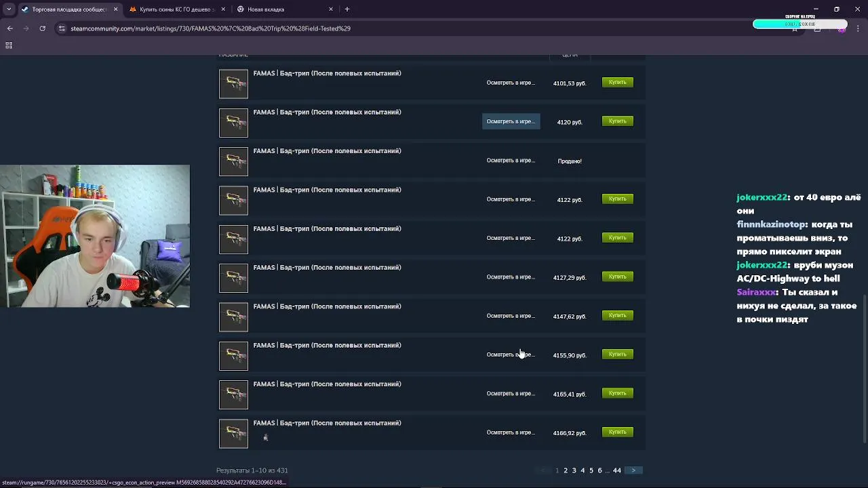Screen dimensions: 868x488
Task: Buy the FAMAS priced 4166,92 руб.
Action: click(x=617, y=432)
